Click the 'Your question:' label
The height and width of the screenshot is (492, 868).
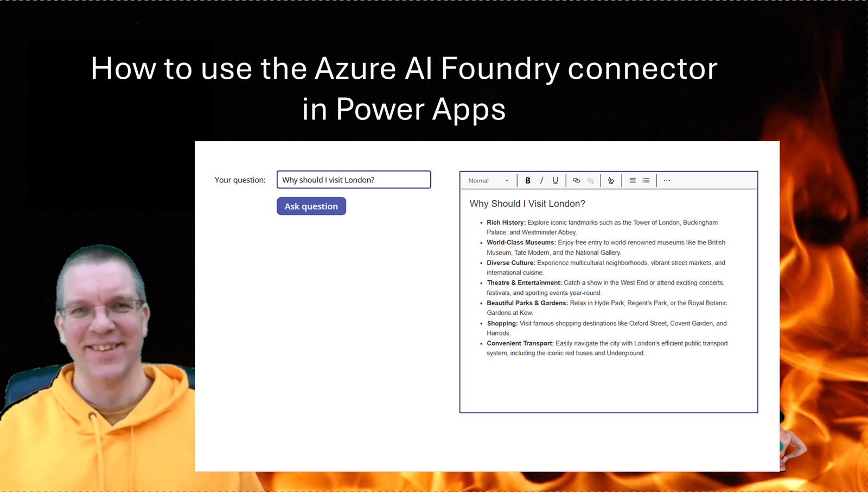click(x=240, y=180)
